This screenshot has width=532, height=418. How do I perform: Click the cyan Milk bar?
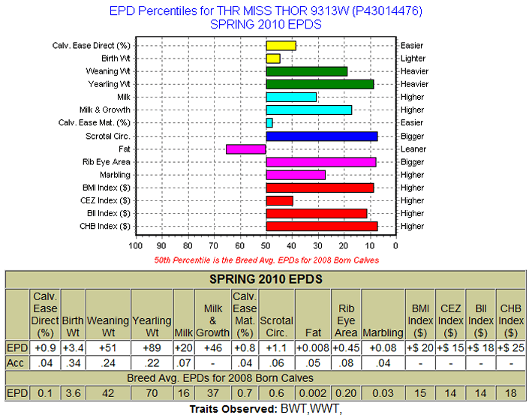291,97
